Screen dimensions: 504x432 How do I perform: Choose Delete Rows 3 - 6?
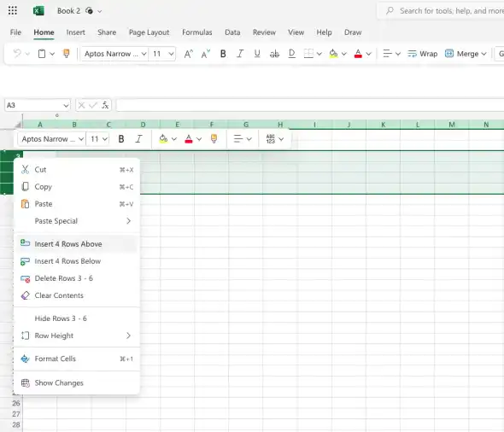click(x=77, y=278)
